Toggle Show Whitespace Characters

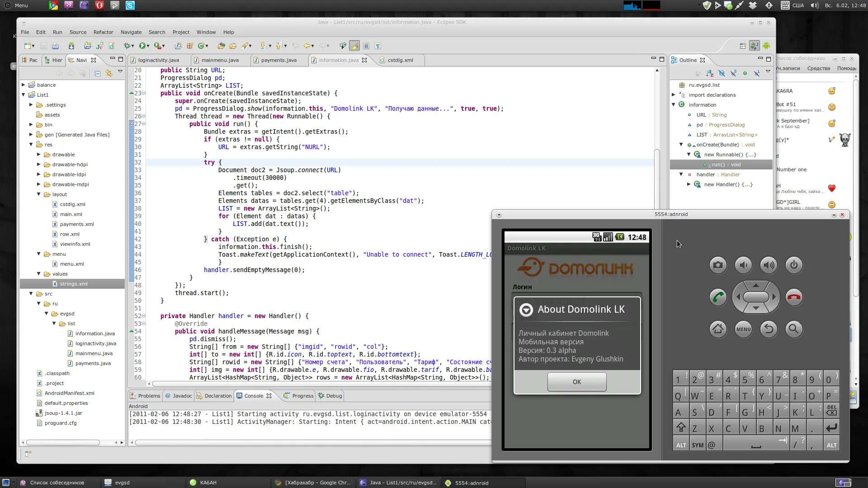pos(378,46)
